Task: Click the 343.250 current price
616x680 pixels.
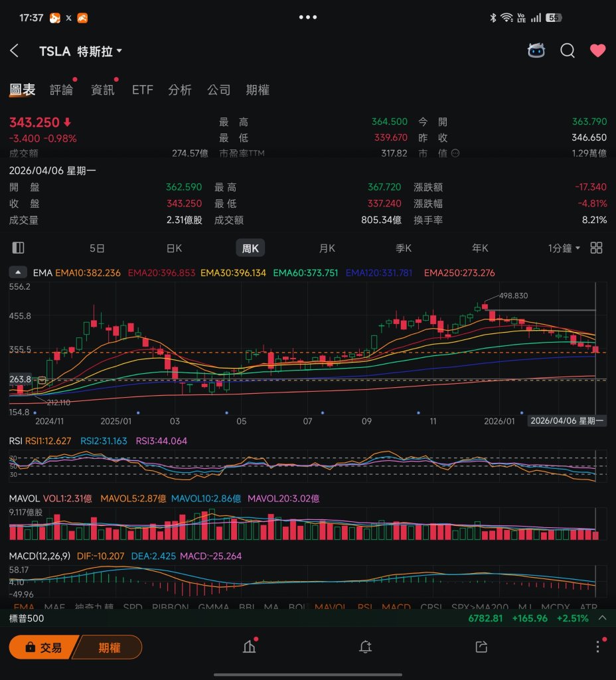Action: (x=35, y=122)
